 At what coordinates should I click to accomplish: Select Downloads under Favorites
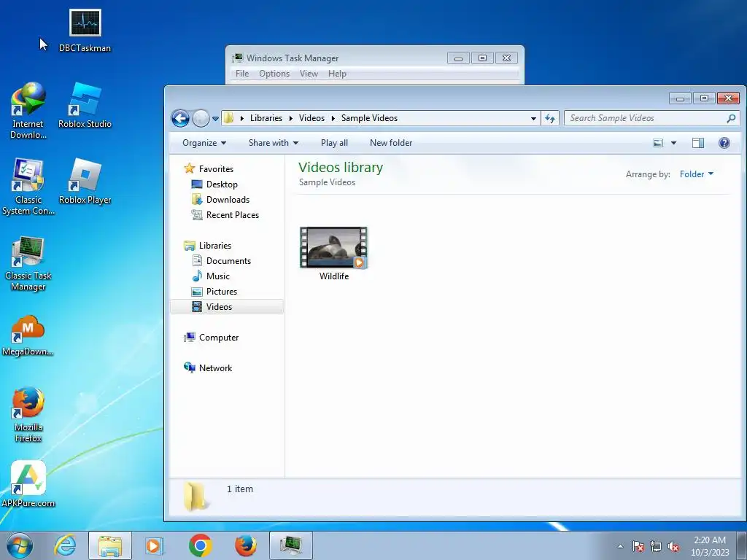[220, 200]
